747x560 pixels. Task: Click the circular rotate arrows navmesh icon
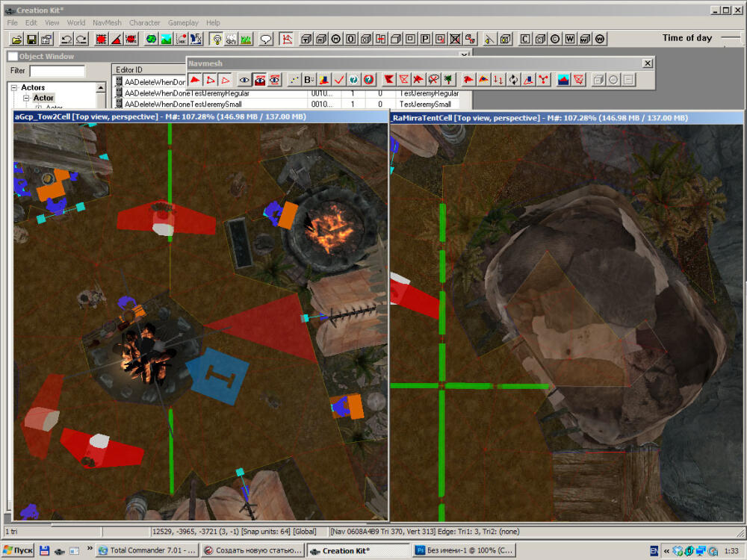(x=513, y=80)
